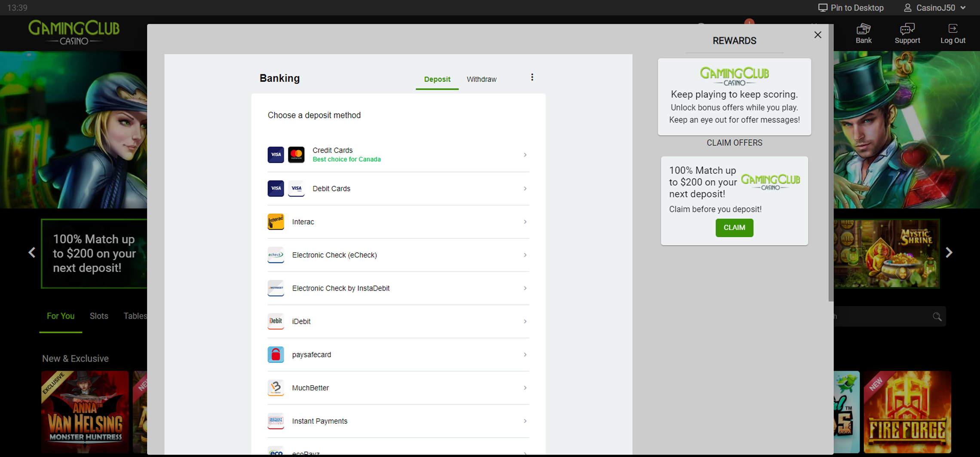This screenshot has height=457, width=980.
Task: Select the Deposit tab
Action: [x=437, y=79]
